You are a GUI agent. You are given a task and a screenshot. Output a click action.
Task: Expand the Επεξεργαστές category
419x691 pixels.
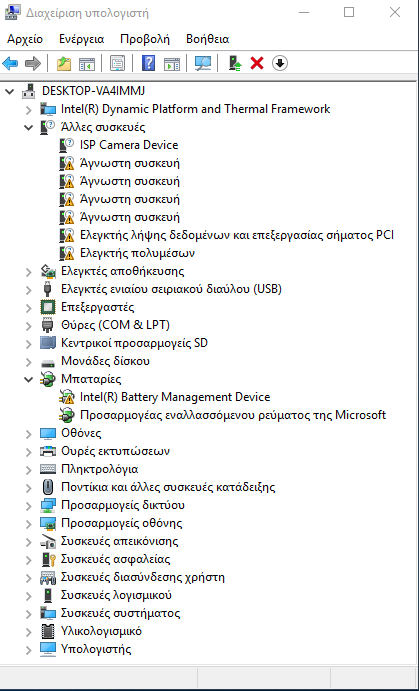29,307
